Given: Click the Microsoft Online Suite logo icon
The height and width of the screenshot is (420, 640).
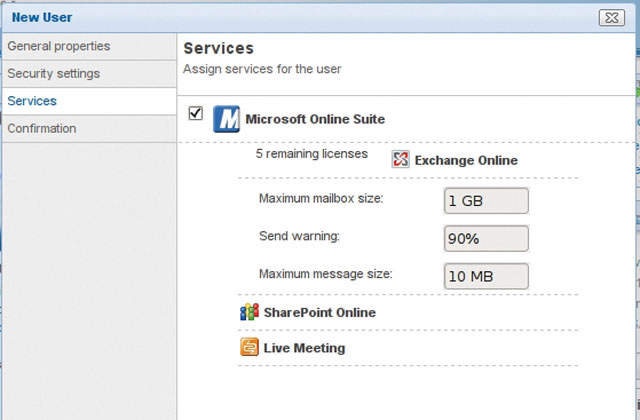Looking at the screenshot, I should point(227,119).
